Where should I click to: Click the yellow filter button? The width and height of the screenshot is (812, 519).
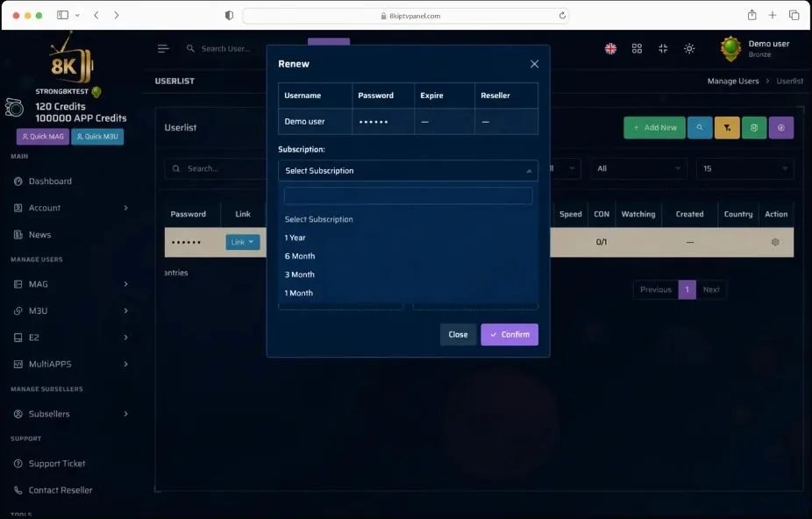pos(727,127)
